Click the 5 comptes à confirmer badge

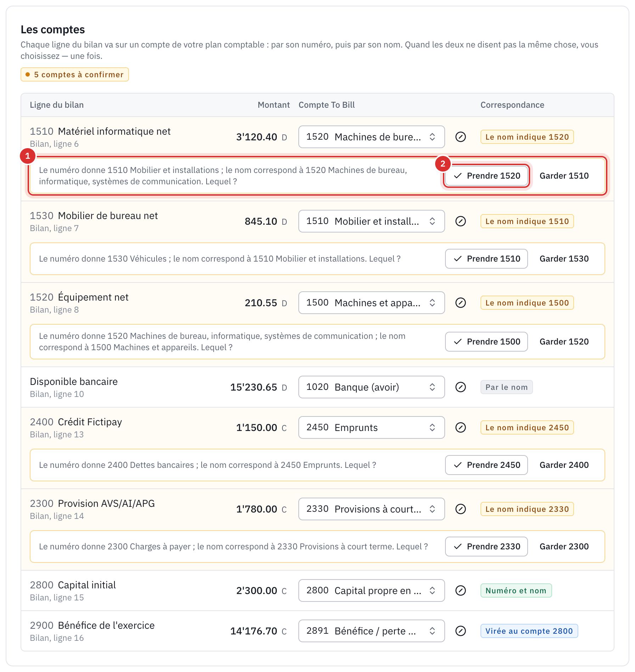[75, 74]
